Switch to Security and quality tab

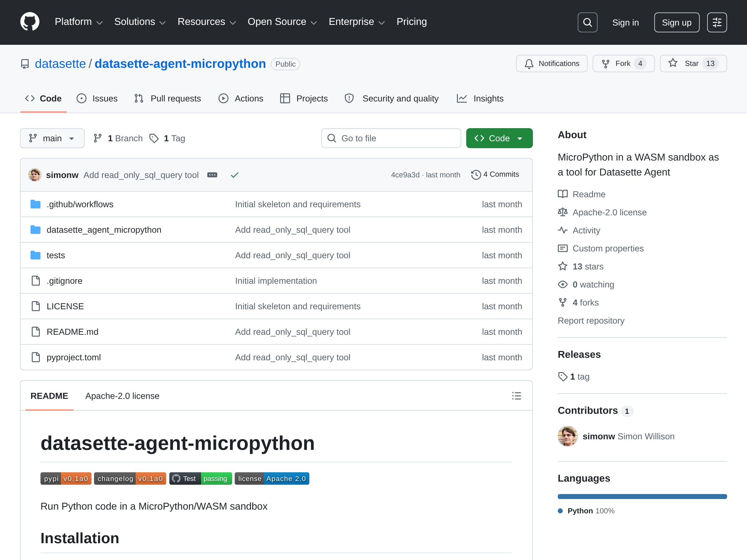[392, 99]
